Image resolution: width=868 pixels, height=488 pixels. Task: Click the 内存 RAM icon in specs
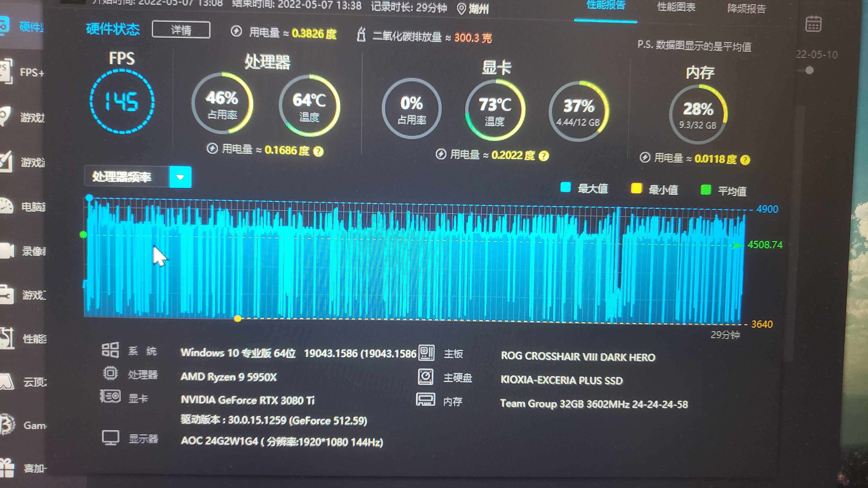pos(426,399)
